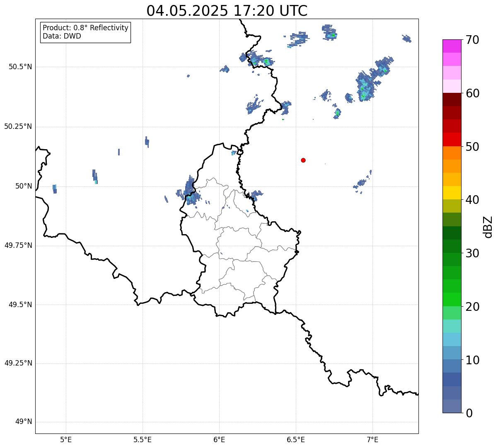Click the title text 04.05.2025 17:20 UTC
This screenshot has width=498, height=448.
pos(227,10)
